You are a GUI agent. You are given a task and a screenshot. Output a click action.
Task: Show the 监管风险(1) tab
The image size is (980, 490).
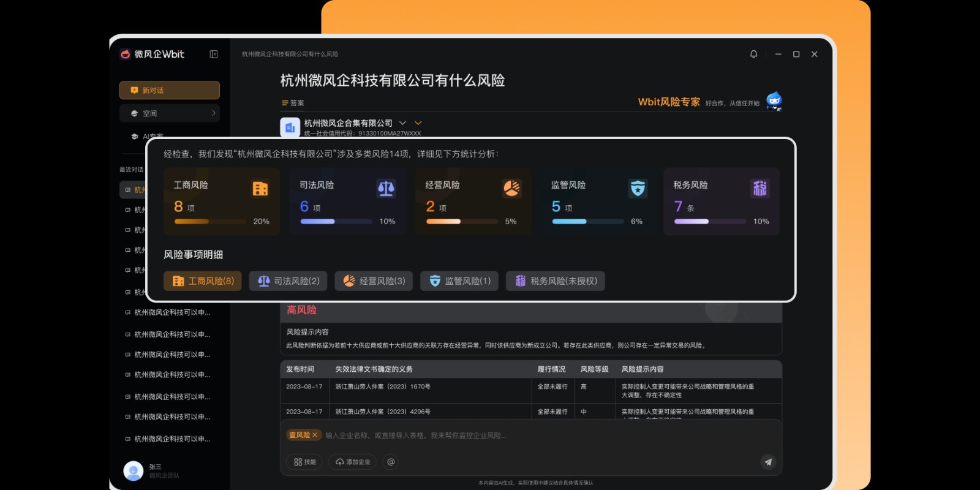tap(459, 281)
